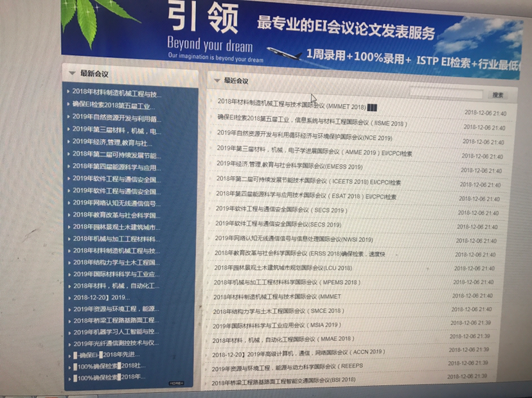Open the NCE 2019 conference link
Screen dimensions: 532x398
(x=305, y=135)
